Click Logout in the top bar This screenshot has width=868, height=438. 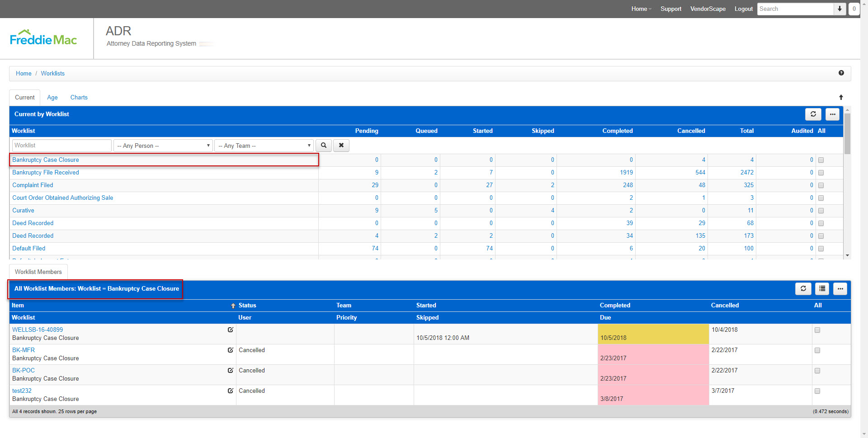click(x=744, y=9)
